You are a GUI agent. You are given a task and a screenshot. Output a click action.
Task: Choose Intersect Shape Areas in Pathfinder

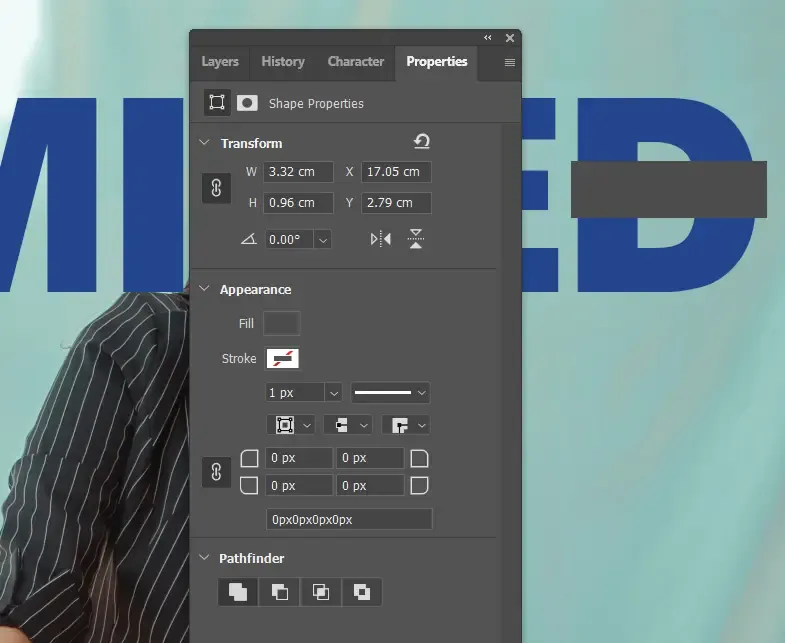[x=321, y=592]
